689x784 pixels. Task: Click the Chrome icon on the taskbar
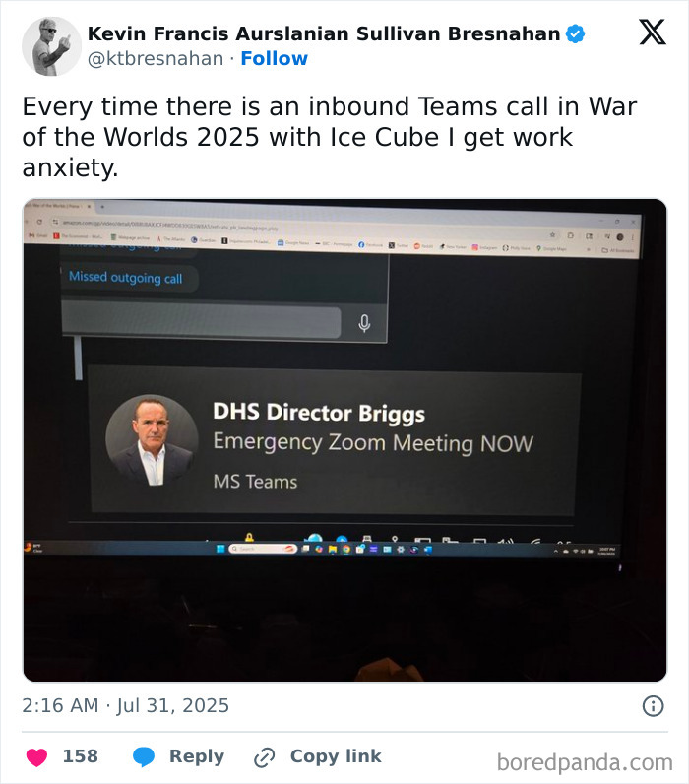point(346,549)
